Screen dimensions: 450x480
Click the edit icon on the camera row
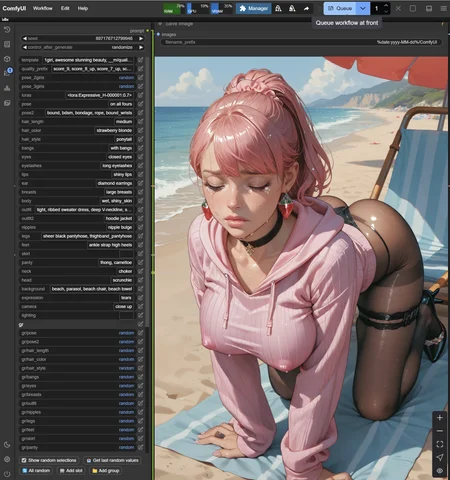click(x=141, y=307)
